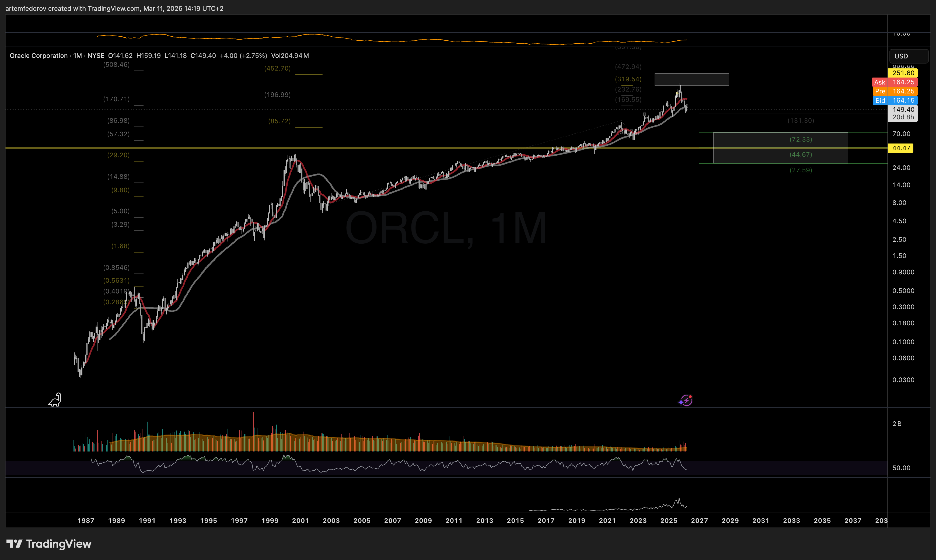Click the (1.68) level label
936x560 pixels.
pyautogui.click(x=120, y=246)
